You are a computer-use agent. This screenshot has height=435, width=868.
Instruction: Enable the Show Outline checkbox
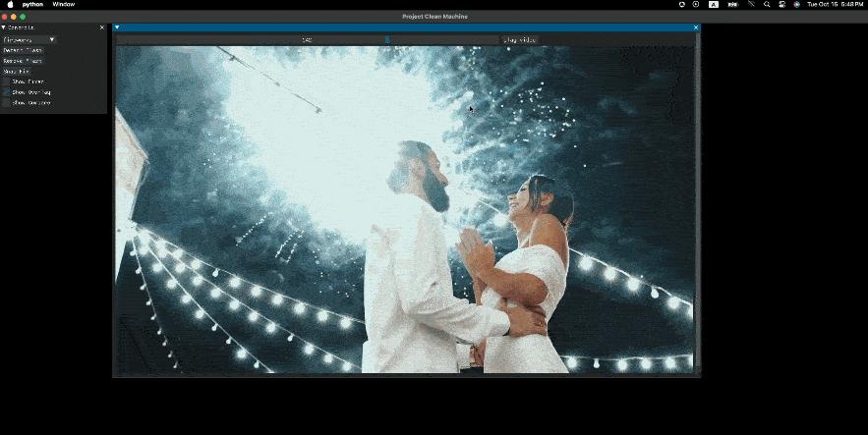point(6,103)
